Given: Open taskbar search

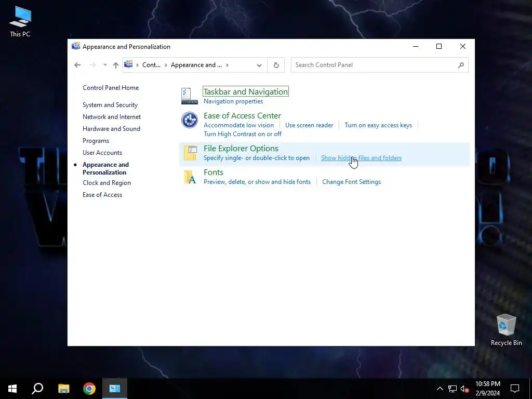Looking at the screenshot, I should coord(37,389).
